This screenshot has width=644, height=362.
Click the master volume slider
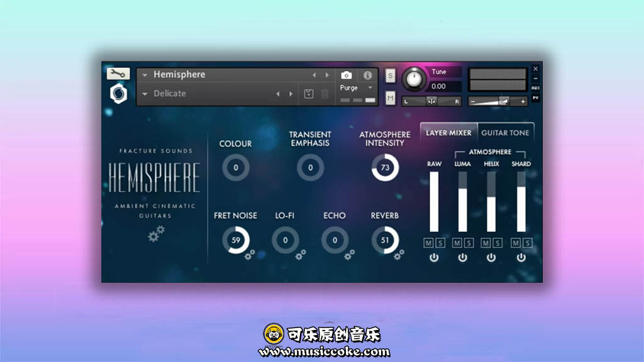point(497,101)
